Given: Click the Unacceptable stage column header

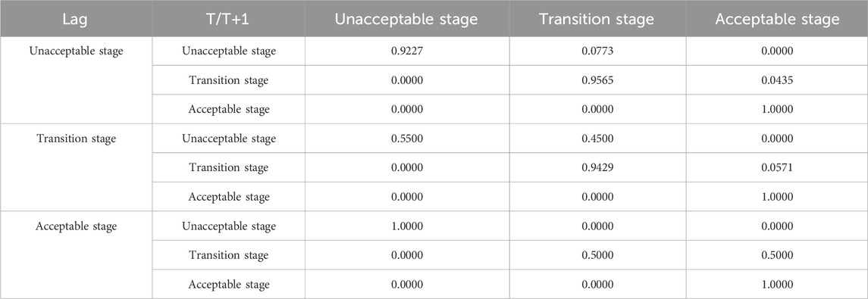Looking at the screenshot, I should click(x=407, y=20).
